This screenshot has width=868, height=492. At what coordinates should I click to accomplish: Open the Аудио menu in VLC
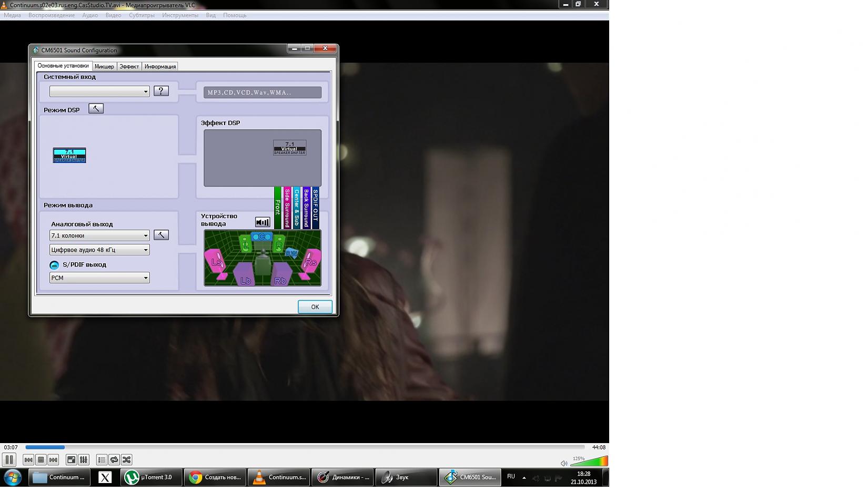pos(90,15)
